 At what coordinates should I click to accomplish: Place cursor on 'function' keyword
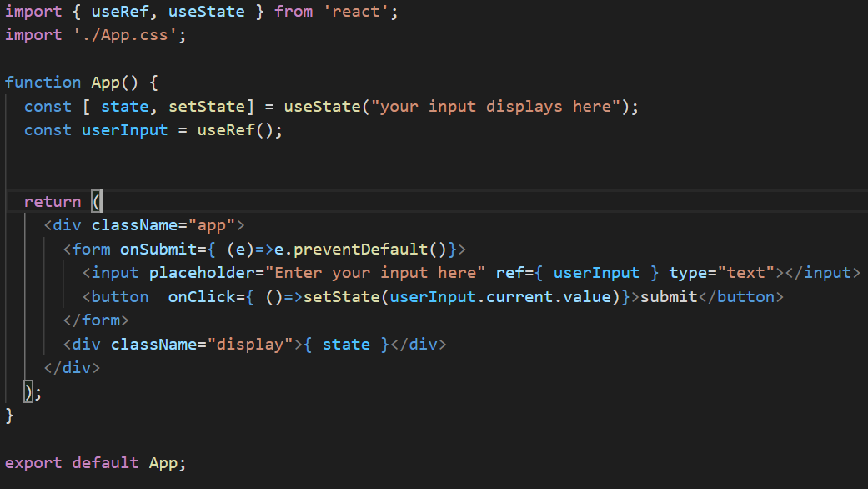(x=43, y=83)
